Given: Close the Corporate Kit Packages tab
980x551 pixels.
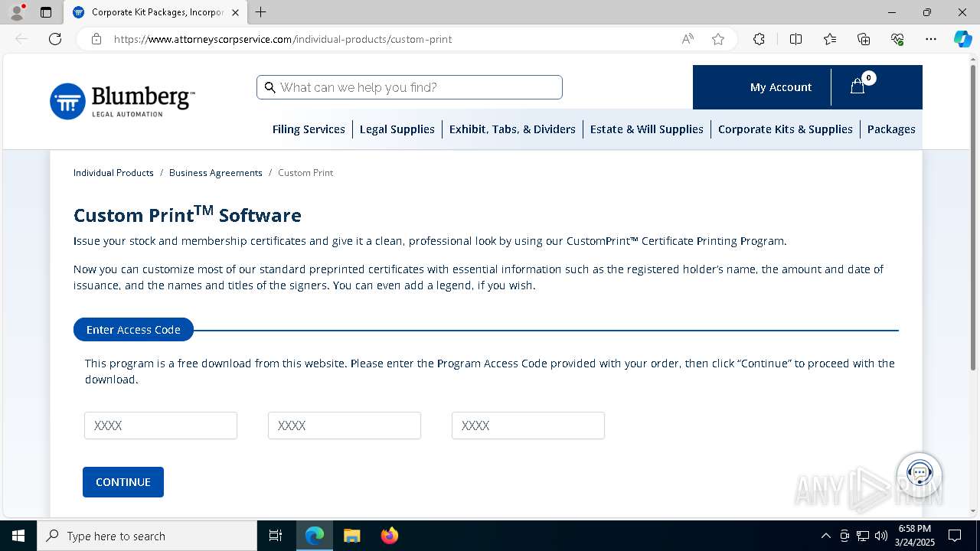Looking at the screenshot, I should coord(235,12).
